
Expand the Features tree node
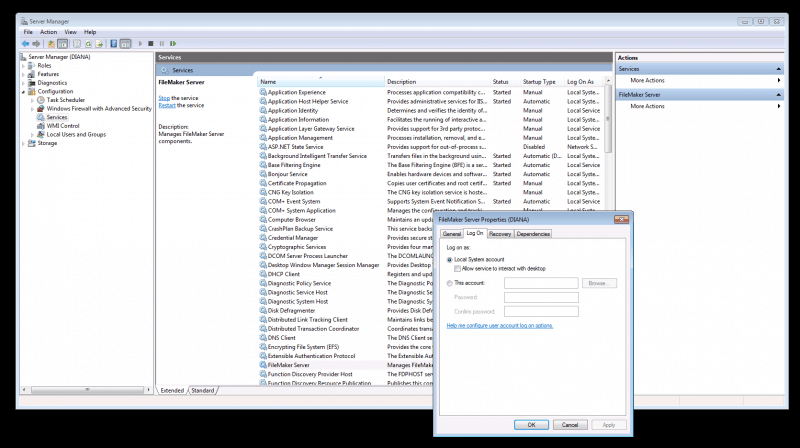(23, 74)
